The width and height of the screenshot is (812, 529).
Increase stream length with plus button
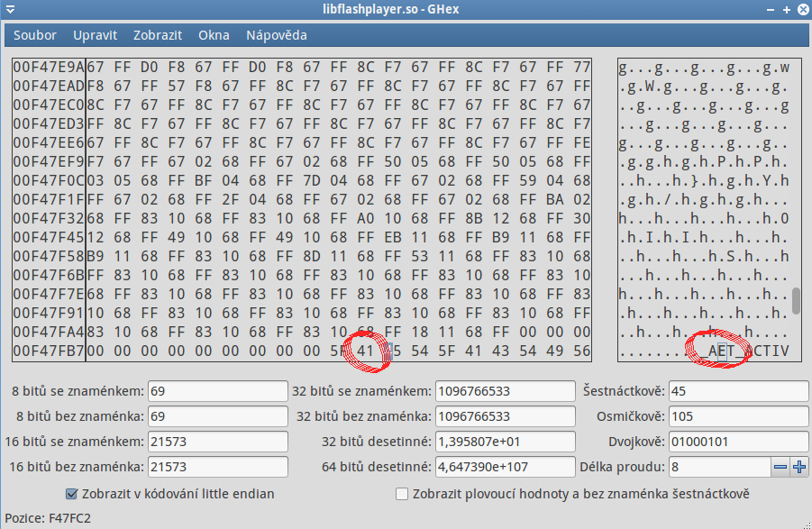pos(799,467)
